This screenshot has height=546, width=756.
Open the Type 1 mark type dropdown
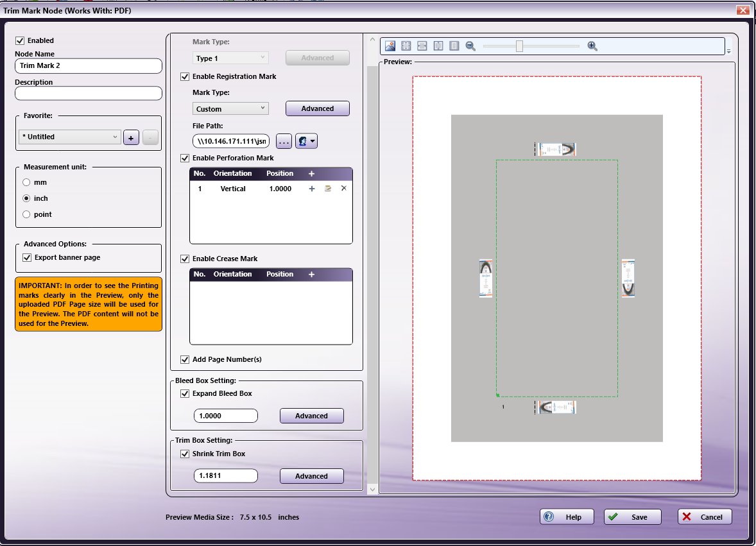(230, 58)
